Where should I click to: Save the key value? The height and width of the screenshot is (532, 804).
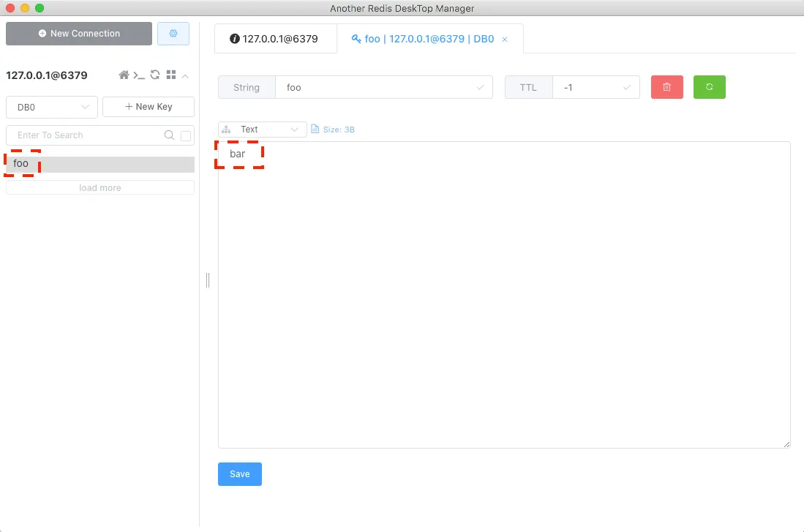pyautogui.click(x=239, y=474)
